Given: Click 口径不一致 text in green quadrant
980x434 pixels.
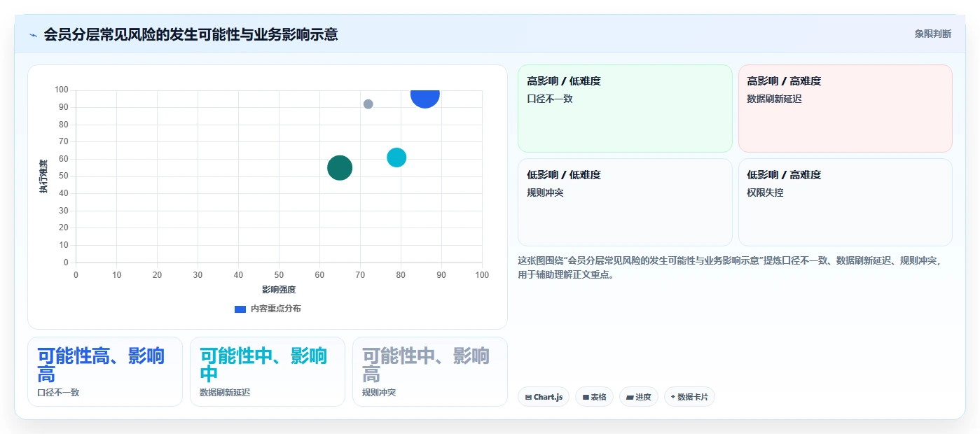Looking at the screenshot, I should (x=550, y=99).
